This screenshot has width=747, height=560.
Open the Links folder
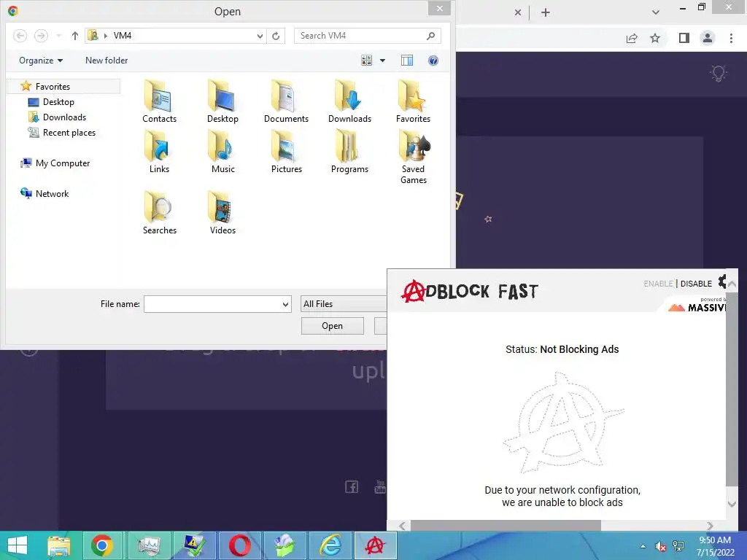(159, 152)
